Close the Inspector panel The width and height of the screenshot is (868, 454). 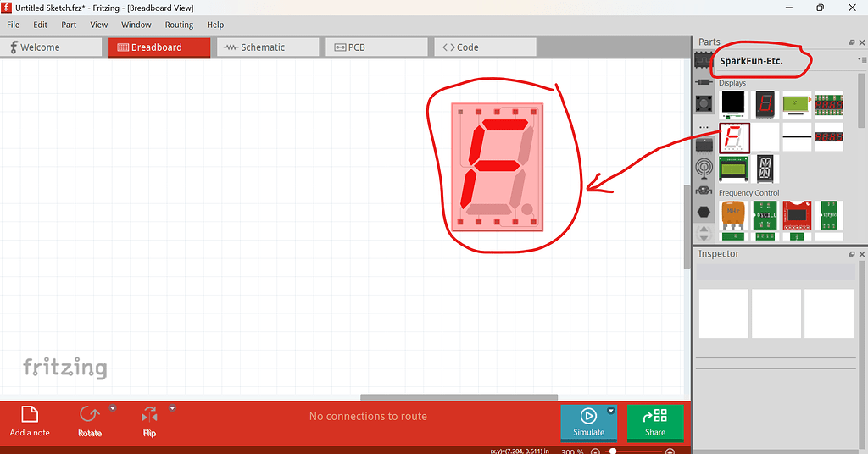tap(862, 254)
